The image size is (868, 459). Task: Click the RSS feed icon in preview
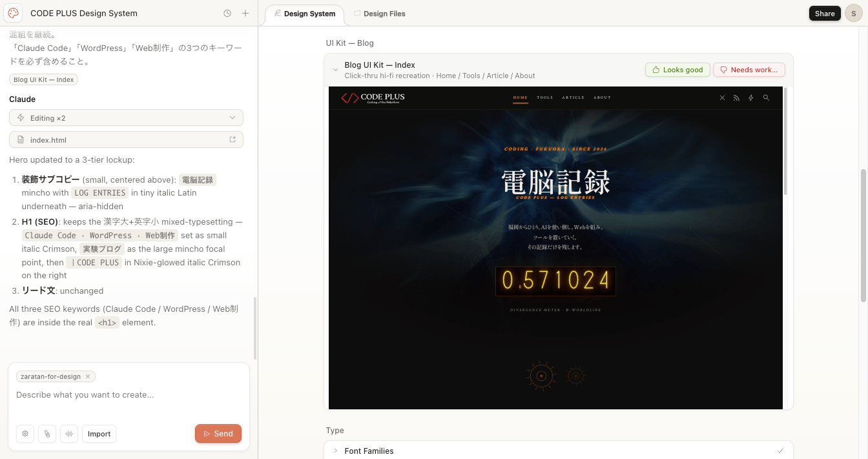point(736,97)
